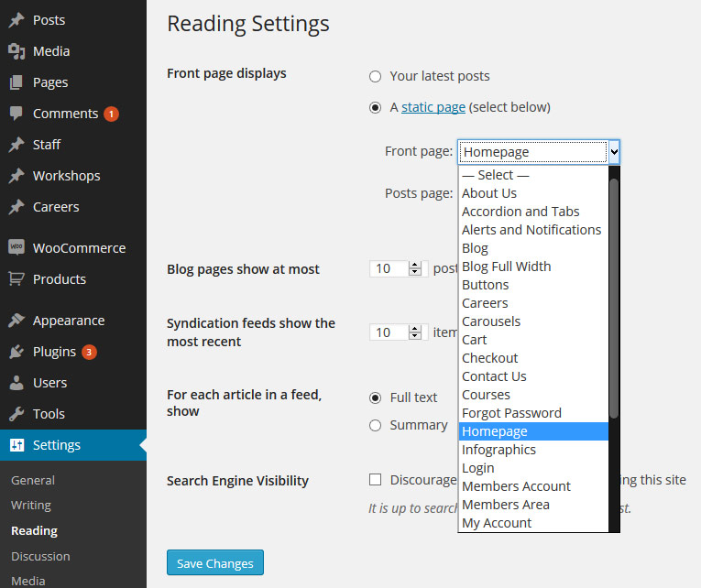Screen dimensions: 701x588
Task: Click the Products cart icon
Action: [16, 278]
